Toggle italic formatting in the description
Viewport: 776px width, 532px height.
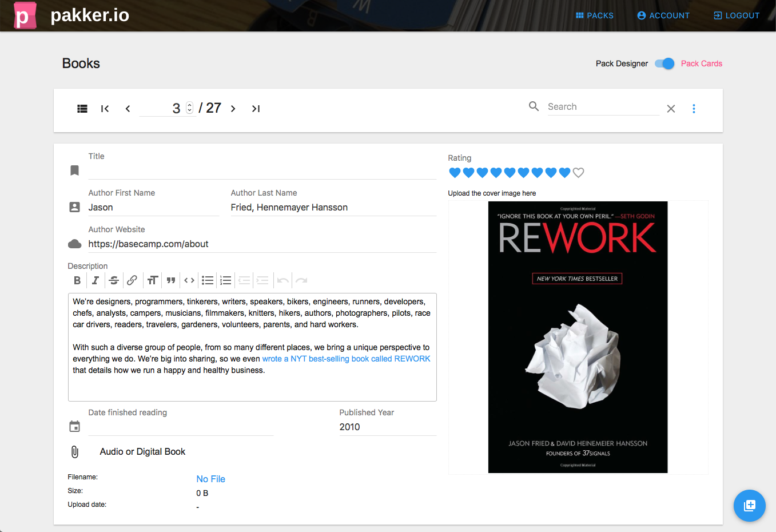[x=95, y=280]
